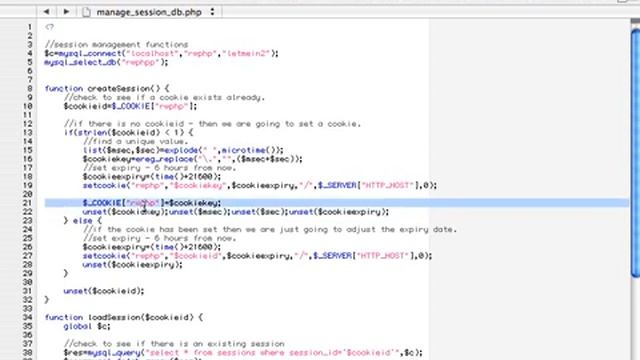The width and height of the screenshot is (640, 360).
Task: Click line number 8 in the gutter
Action: 29,89
